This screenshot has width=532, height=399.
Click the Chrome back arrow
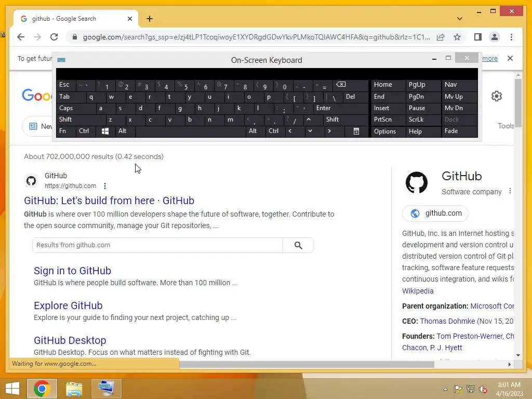coord(21,37)
